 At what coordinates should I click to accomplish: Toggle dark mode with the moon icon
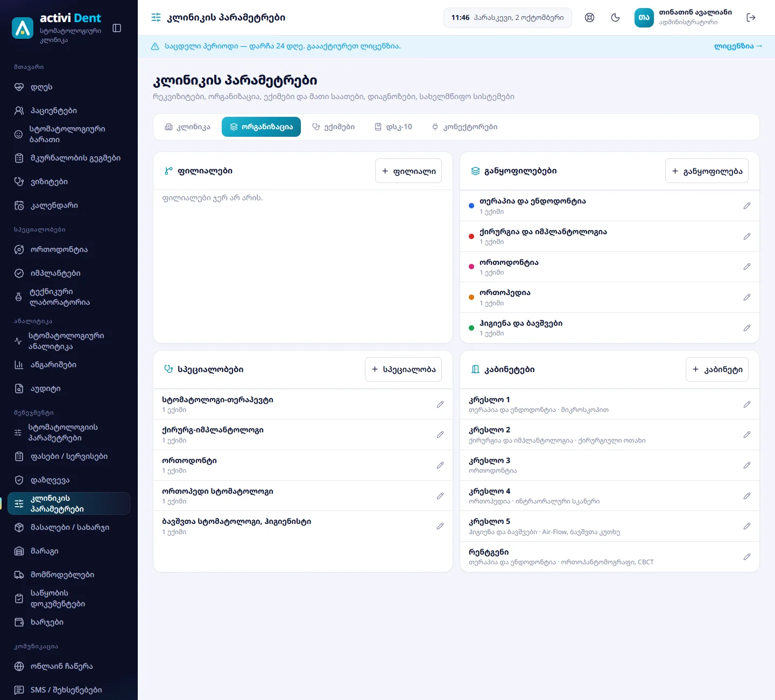tap(616, 18)
